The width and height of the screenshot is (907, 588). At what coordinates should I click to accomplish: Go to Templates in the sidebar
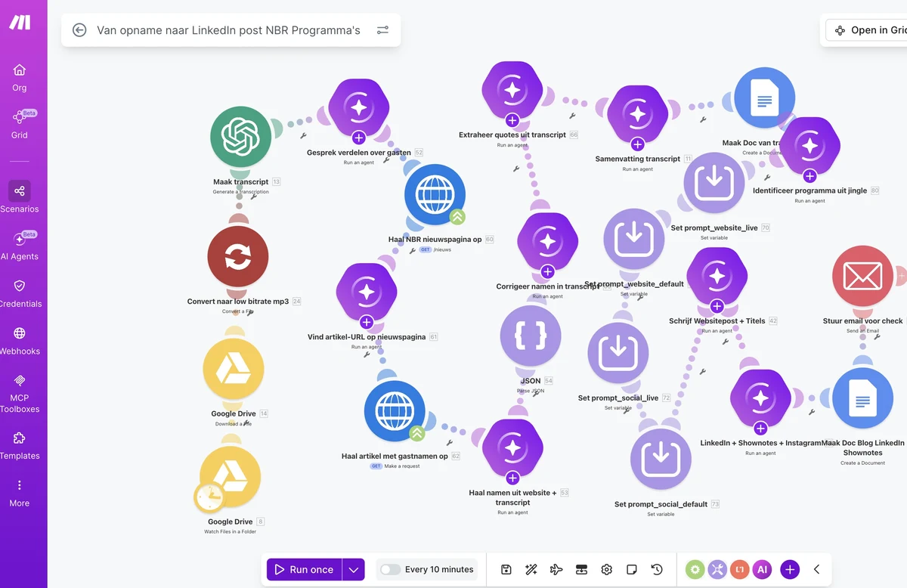point(20,446)
